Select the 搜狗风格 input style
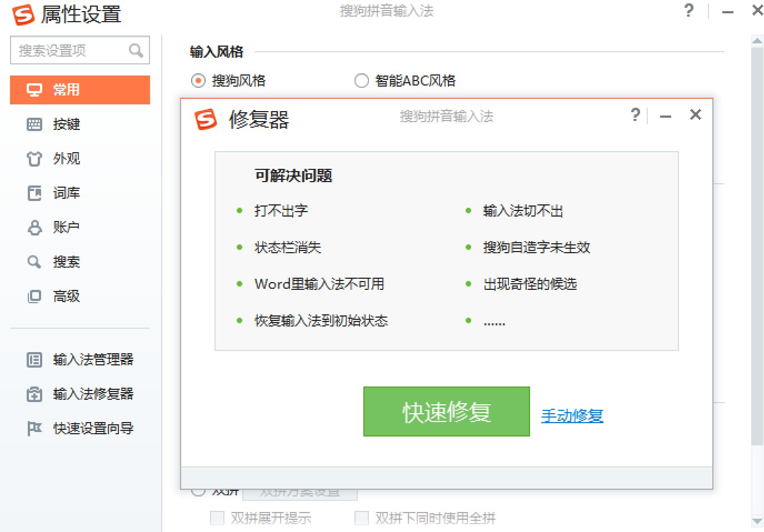 [x=198, y=80]
